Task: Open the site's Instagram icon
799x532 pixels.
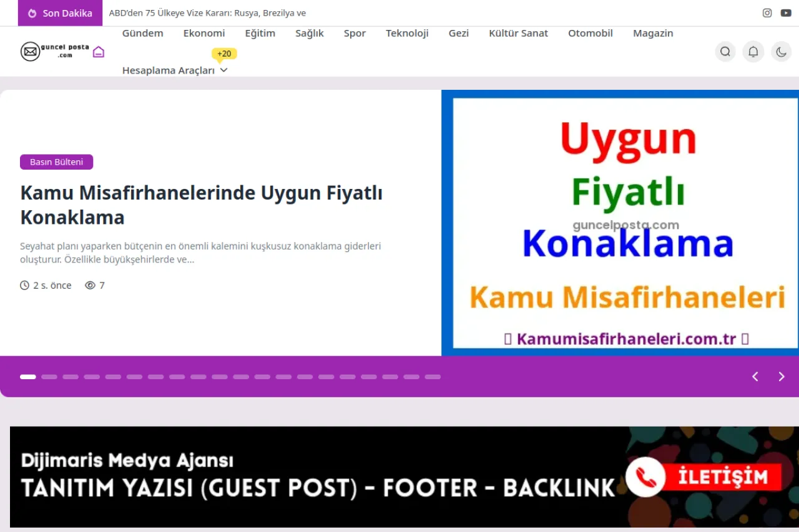Action: click(x=767, y=12)
